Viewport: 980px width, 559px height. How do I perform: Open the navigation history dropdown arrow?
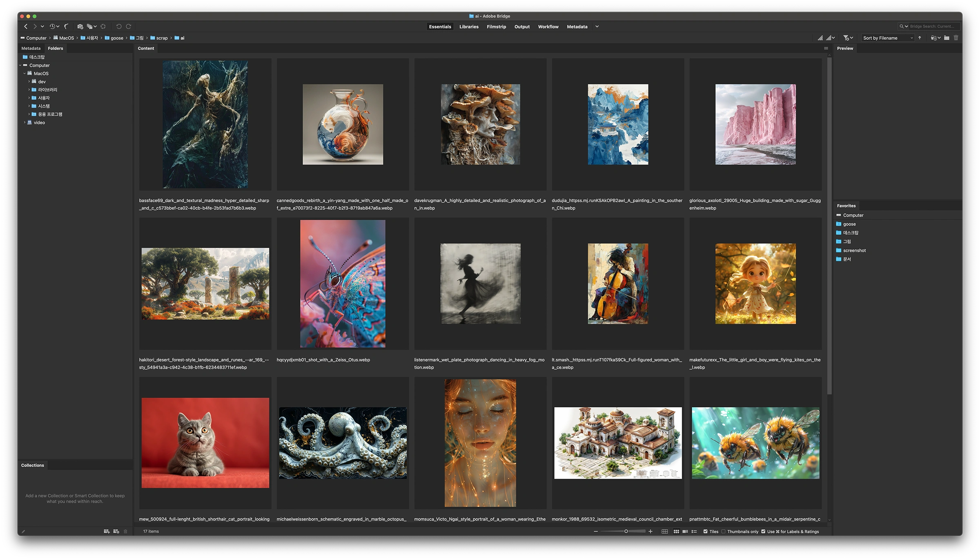[42, 27]
